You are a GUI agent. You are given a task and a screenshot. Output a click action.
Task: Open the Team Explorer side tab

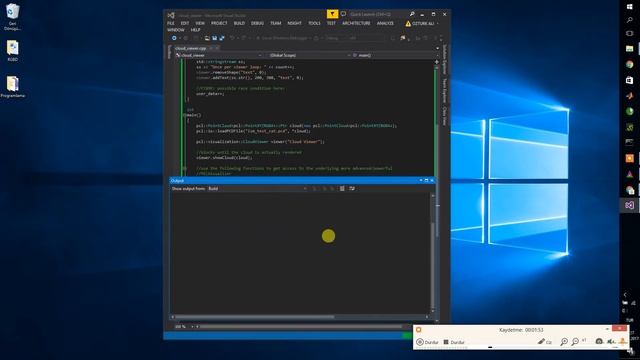(x=445, y=91)
